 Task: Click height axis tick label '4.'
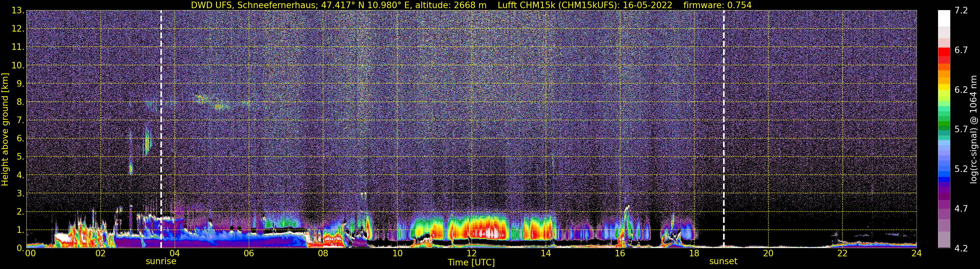[20, 175]
